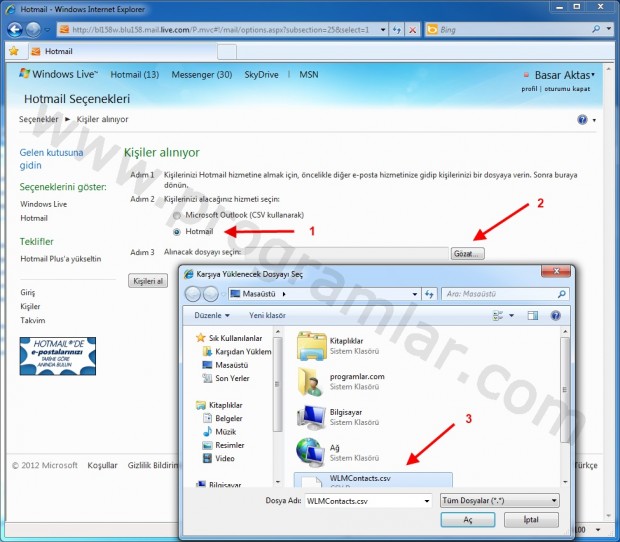Image resolution: width=620 pixels, height=542 pixels.
Task: Click the Kişileri al button
Action: pyautogui.click(x=148, y=281)
